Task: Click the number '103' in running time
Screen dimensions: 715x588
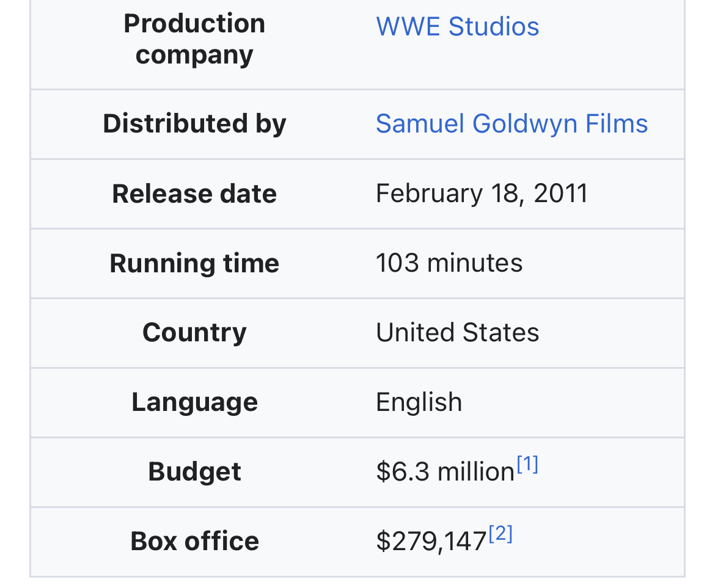Action: pyautogui.click(x=397, y=263)
